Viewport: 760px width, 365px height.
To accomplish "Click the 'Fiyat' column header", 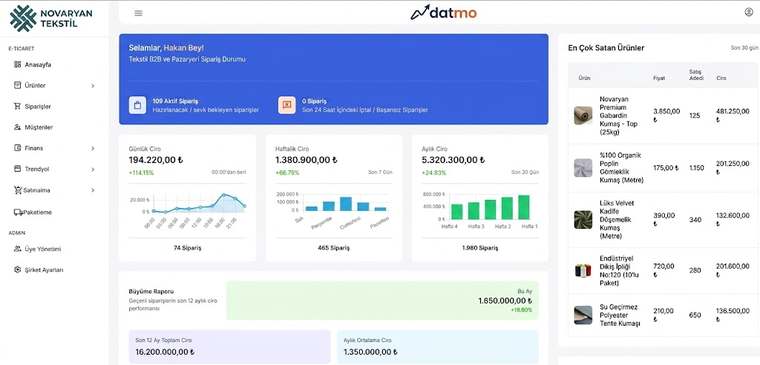I will 659,78.
